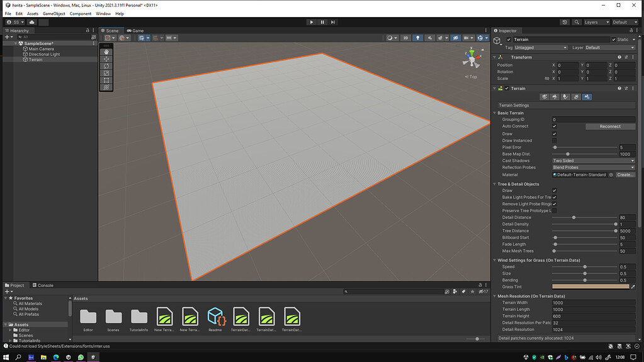Switch to the Console tab
The width and height of the screenshot is (644, 362).
[x=43, y=285]
